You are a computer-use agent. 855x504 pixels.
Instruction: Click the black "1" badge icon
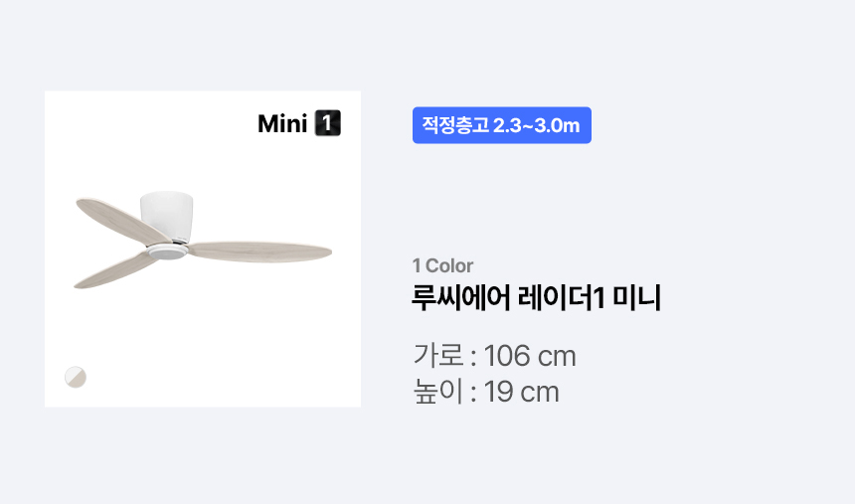(x=328, y=123)
